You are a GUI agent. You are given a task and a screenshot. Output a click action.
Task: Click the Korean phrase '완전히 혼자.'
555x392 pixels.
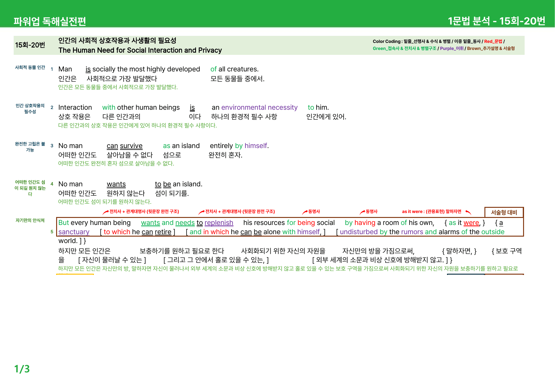coord(225,155)
